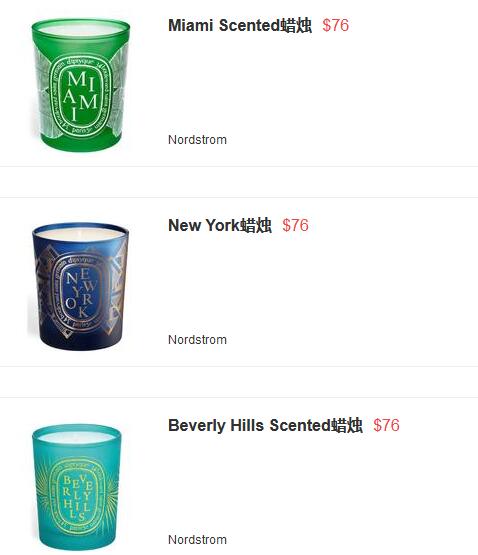Viewport: 478px width, 555px height.
Task: Visit the Nordstrom link under the Beverly Hills candle
Action: (197, 540)
